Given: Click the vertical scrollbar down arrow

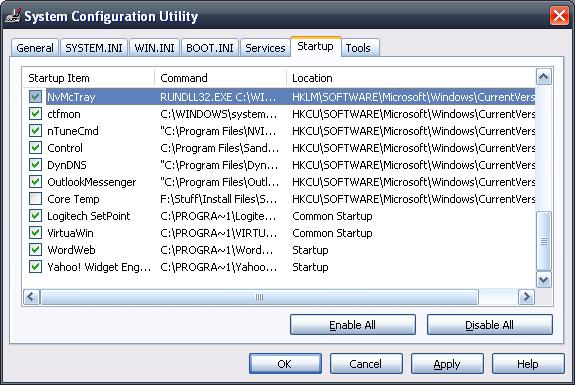Looking at the screenshot, I should 543,280.
